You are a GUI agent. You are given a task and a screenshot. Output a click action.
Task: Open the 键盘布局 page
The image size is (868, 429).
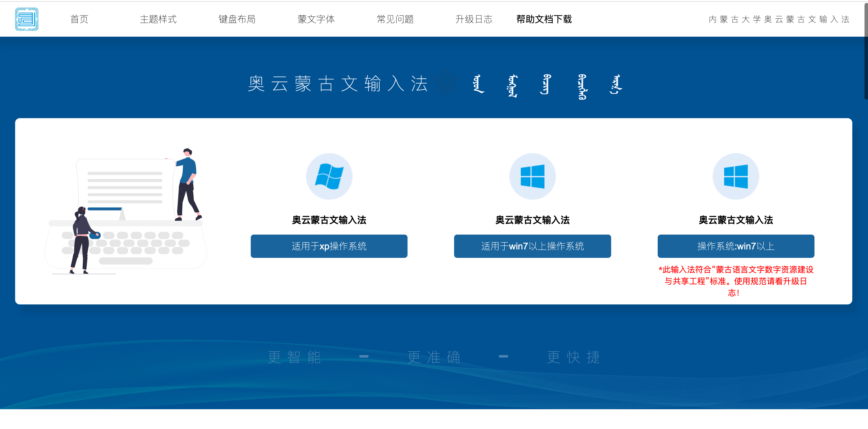click(x=237, y=19)
